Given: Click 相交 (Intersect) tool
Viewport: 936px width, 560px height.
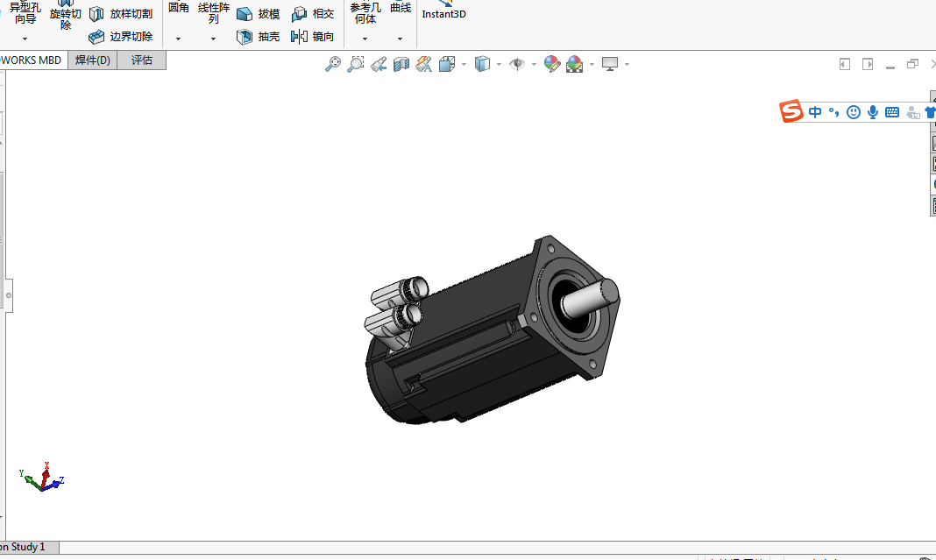Looking at the screenshot, I should click(313, 14).
